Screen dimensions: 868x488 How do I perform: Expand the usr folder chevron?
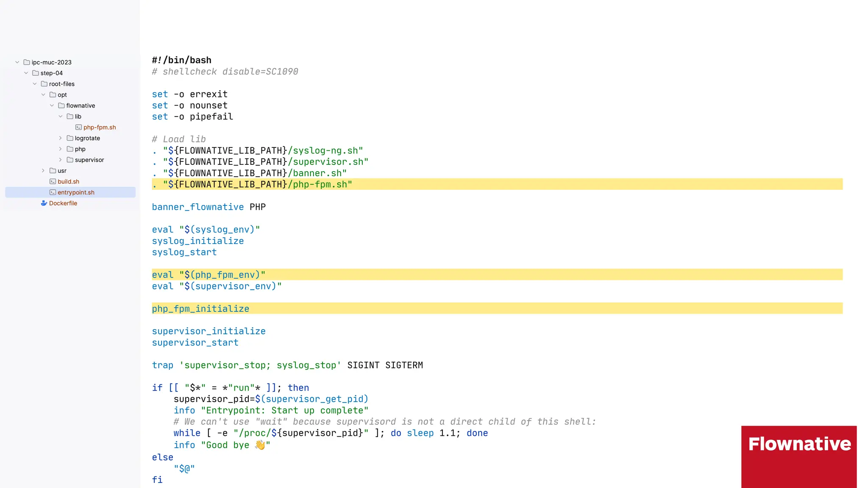coord(43,171)
